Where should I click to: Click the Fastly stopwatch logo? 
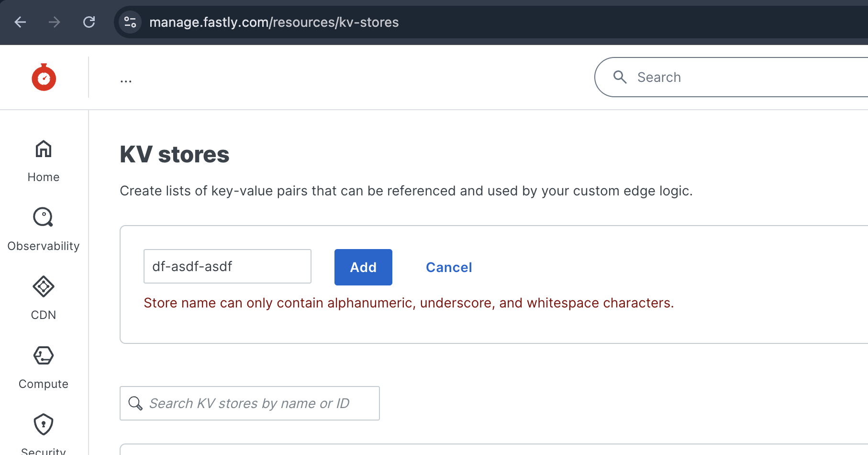click(44, 78)
